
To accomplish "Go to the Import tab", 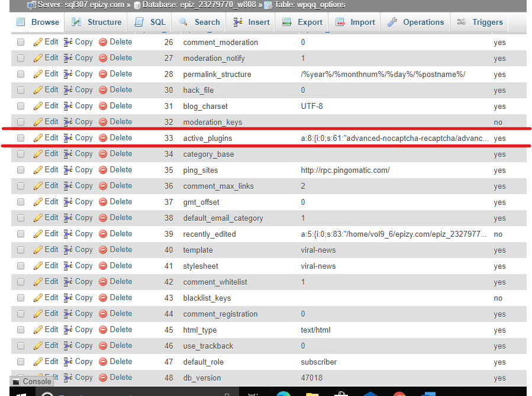I will [355, 22].
